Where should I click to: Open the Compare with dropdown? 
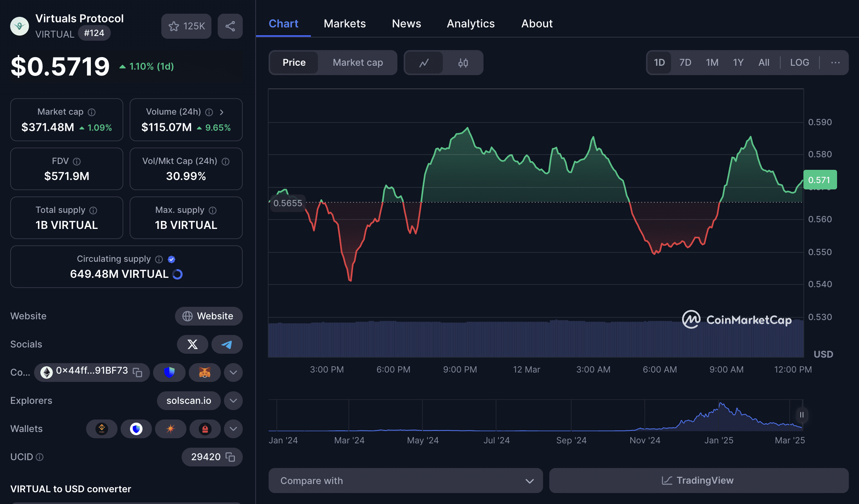coord(406,481)
